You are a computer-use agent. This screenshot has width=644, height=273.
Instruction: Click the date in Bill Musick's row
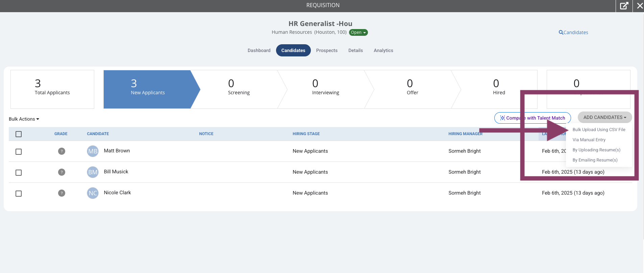click(573, 172)
